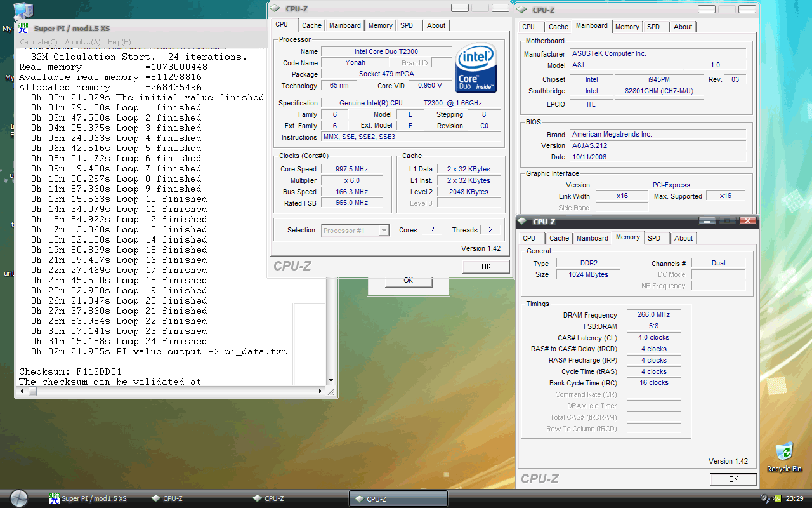This screenshot has height=508, width=812.
Task: Click the Core VID value '0.950 V'
Action: point(430,86)
